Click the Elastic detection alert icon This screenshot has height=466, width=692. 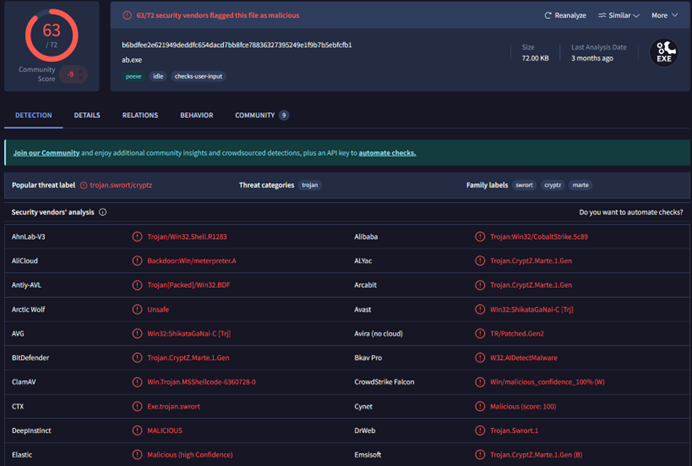point(137,455)
